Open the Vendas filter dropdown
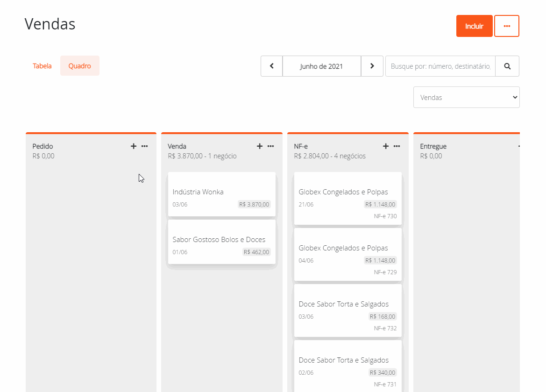546x392 pixels. click(466, 97)
